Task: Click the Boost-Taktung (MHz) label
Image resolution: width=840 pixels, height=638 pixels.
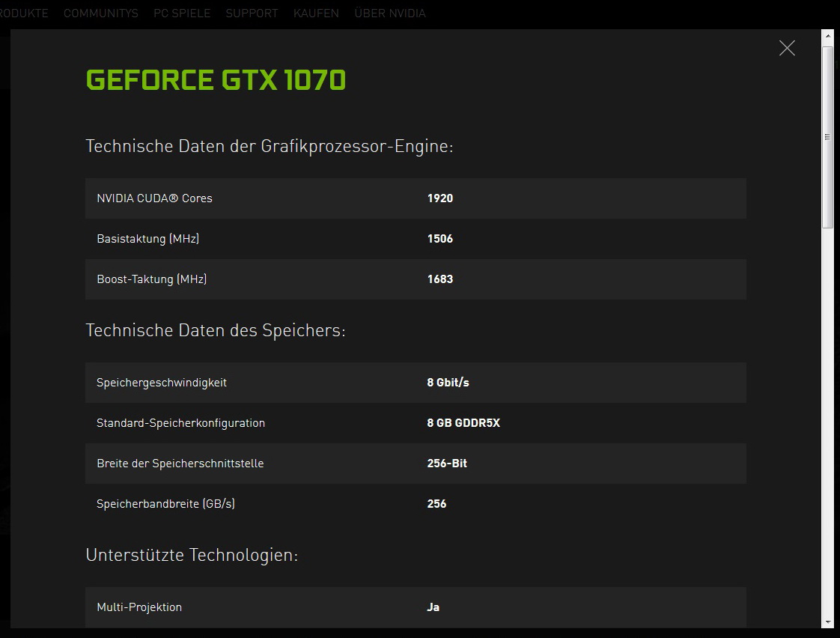Action: click(152, 279)
